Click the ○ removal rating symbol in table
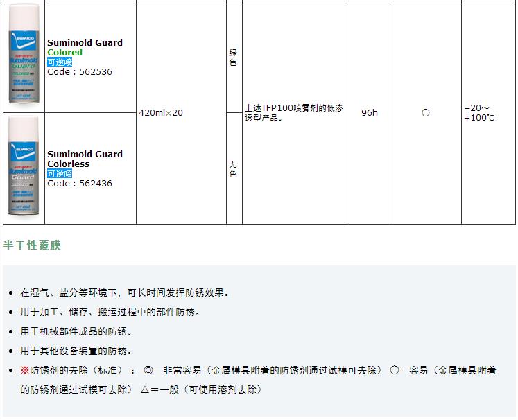The image size is (518, 420). pos(426,112)
